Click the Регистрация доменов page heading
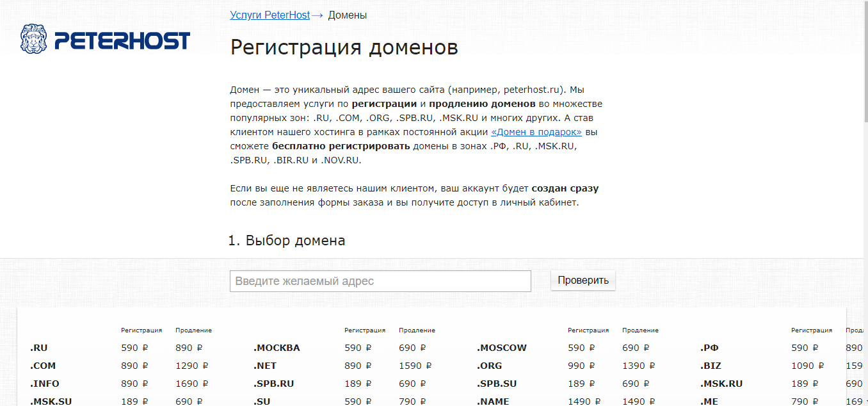This screenshot has height=406, width=868. pos(344,47)
